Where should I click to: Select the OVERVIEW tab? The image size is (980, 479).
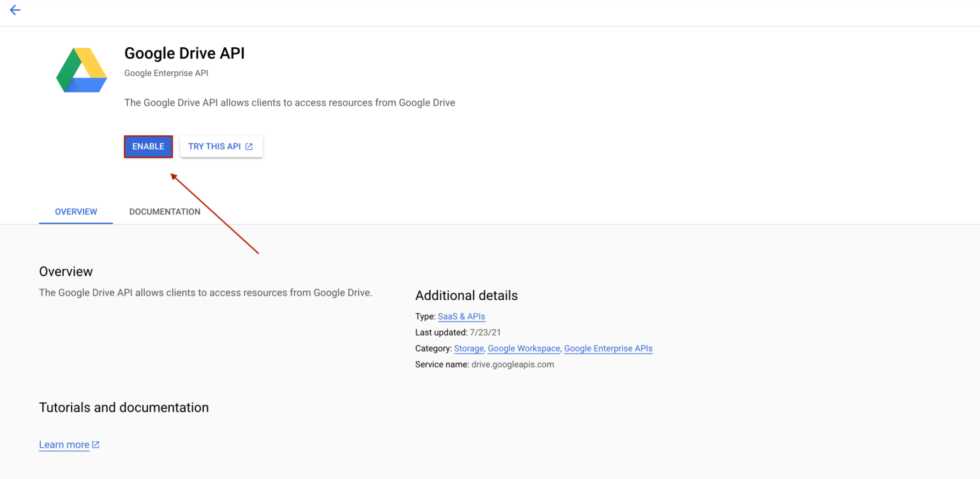coord(75,211)
